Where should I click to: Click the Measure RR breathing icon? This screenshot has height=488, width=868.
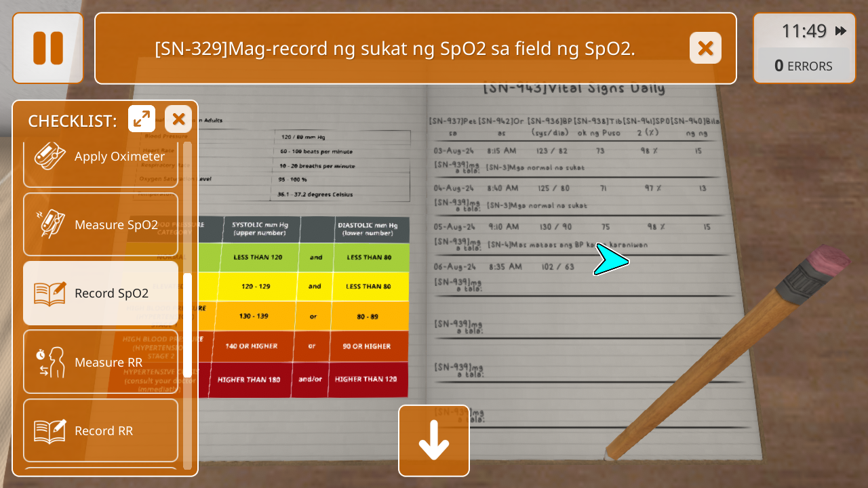pos(50,362)
